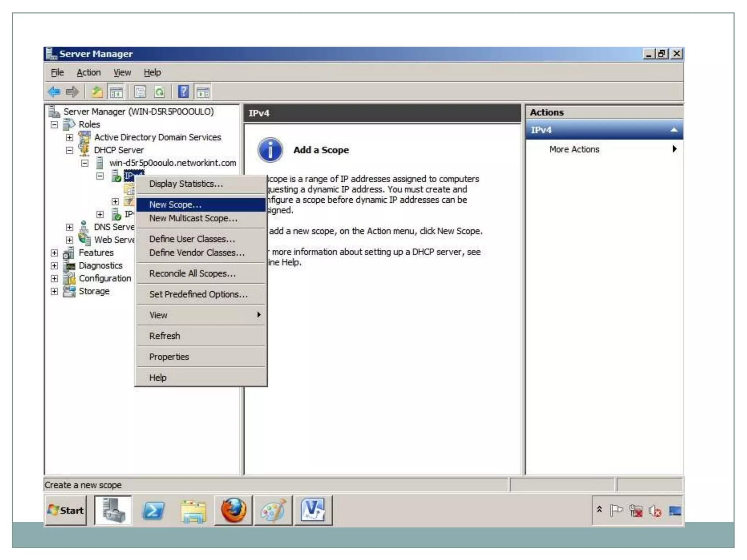Click the Configuration node icon
This screenshot has width=747, height=560.
[x=69, y=278]
